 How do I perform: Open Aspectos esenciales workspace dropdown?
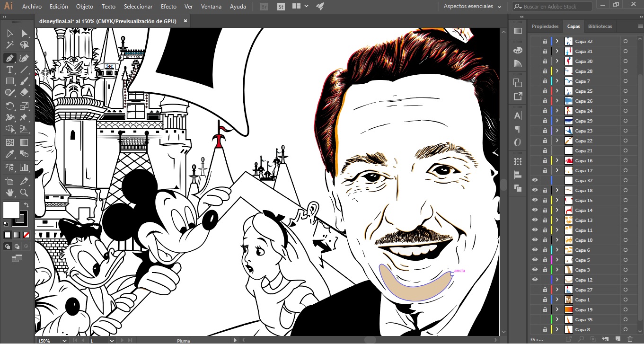(472, 7)
